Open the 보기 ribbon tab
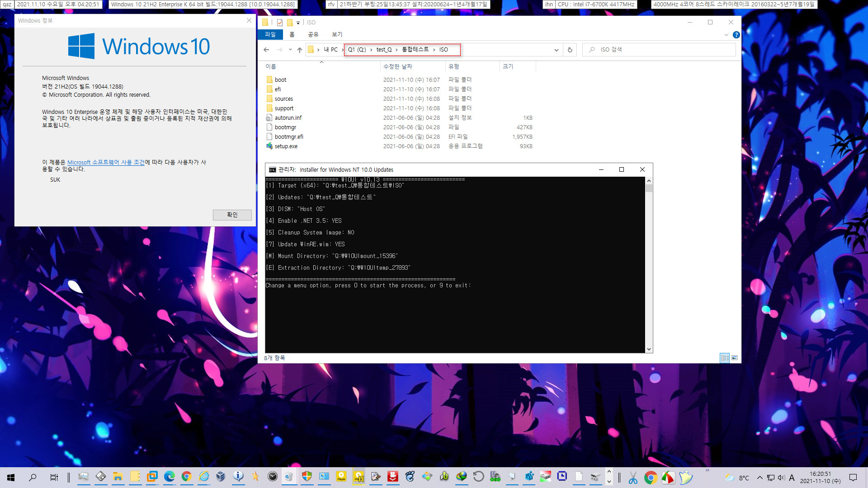The image size is (868, 488). tap(337, 34)
